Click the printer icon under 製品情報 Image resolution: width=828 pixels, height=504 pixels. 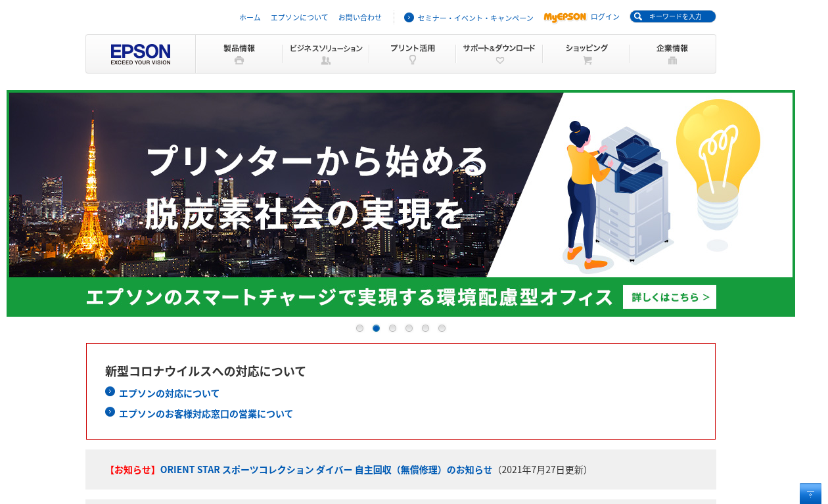point(239,60)
